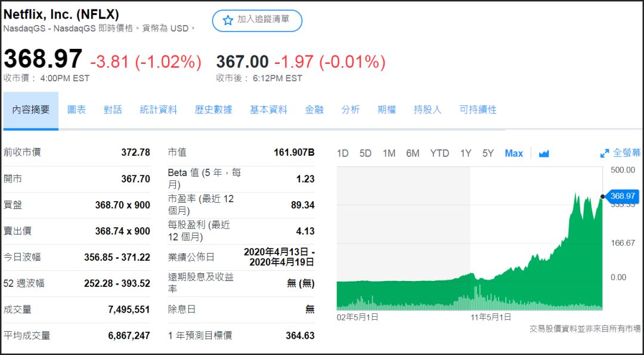Viewport: 644px width, 355px height.
Task: Open the 可持續性 tab
Action: point(478,110)
